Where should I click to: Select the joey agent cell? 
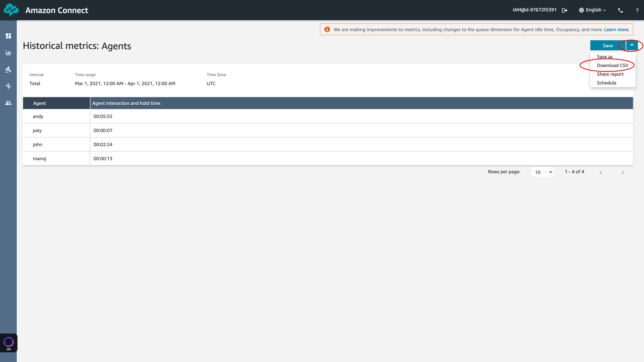pos(57,130)
